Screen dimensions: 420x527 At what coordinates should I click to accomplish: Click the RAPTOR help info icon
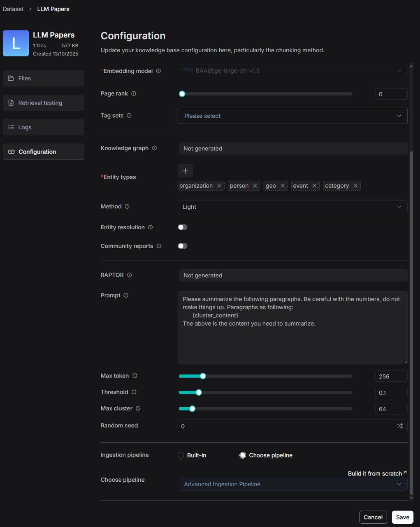130,275
